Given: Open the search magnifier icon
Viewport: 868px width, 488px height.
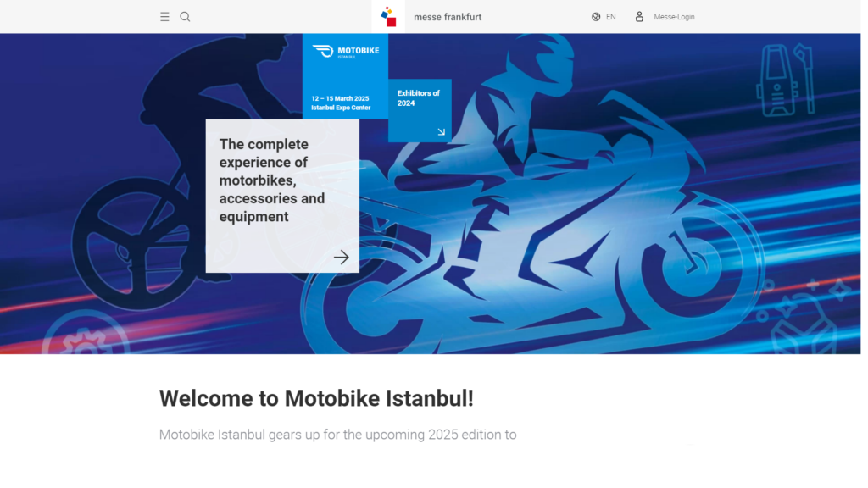Looking at the screenshot, I should [185, 17].
